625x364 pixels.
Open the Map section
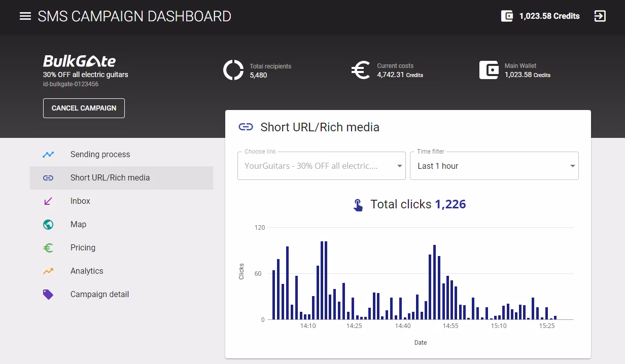121,225
